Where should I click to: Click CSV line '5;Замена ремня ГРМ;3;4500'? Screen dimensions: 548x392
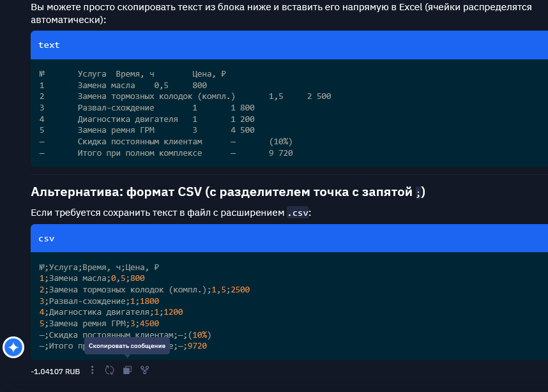point(99,324)
